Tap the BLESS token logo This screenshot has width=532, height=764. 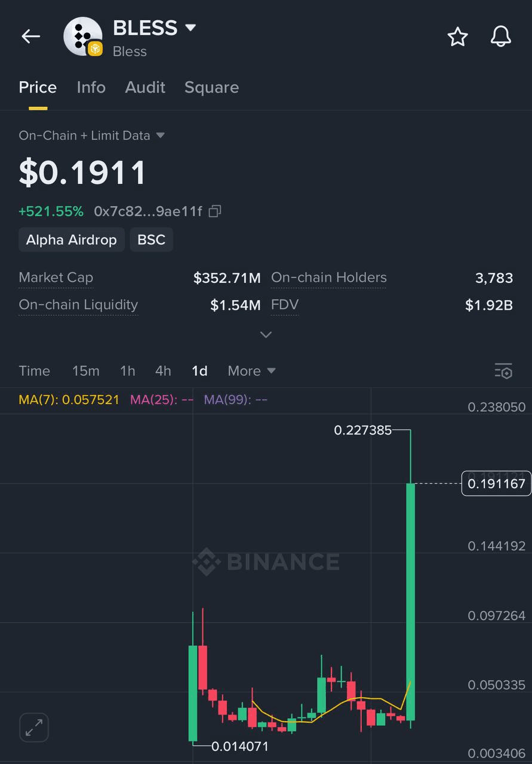(x=83, y=36)
